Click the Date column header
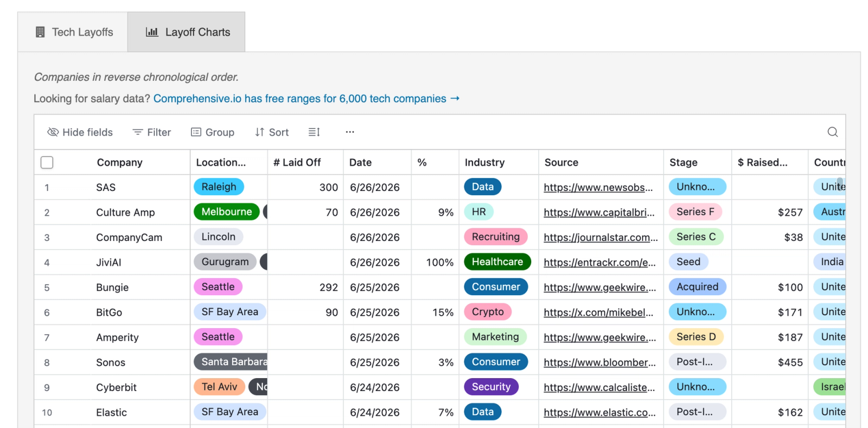This screenshot has width=868, height=428. pos(360,162)
